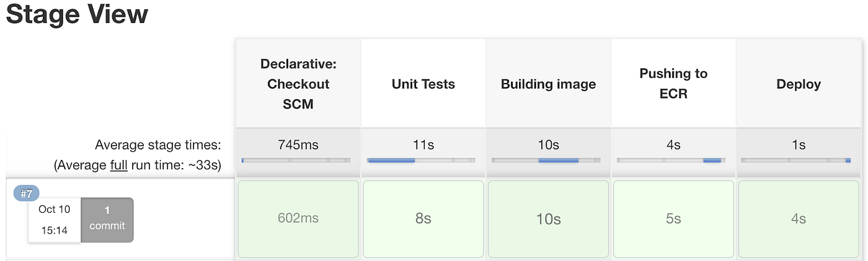
Task: View the 1 commit changes box
Action: (107, 219)
